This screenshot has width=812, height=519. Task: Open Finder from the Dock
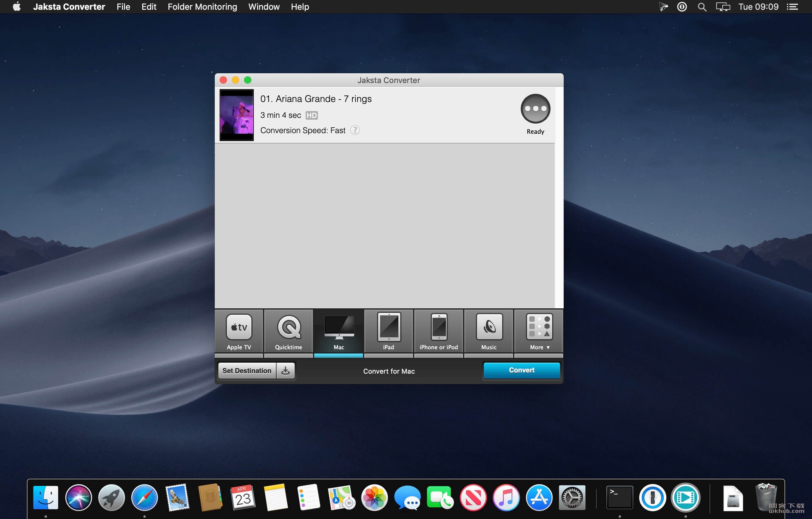45,497
